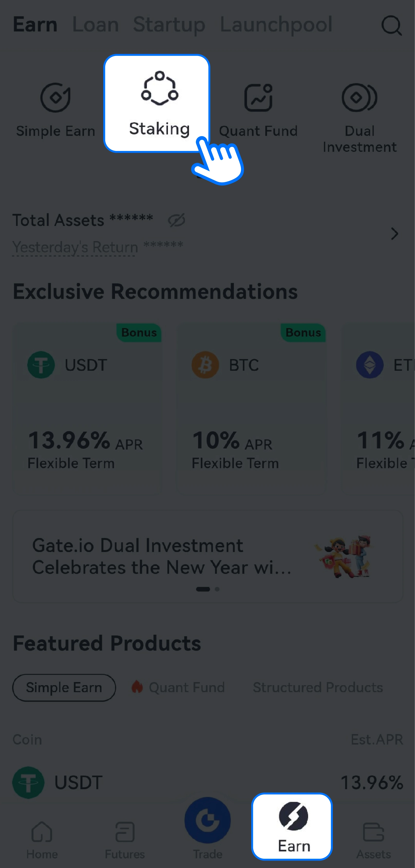Expand Total Assets details chevron
Screen dimensions: 415x868
tap(394, 234)
